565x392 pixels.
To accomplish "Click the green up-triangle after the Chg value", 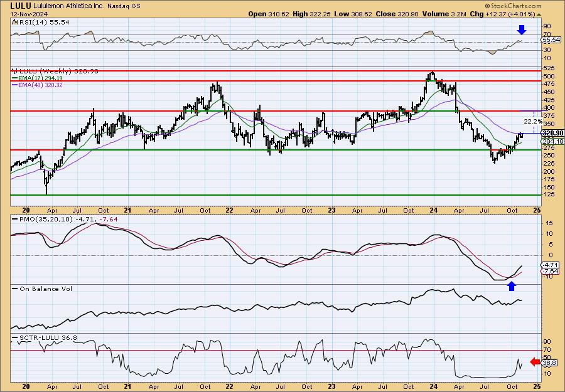I will tap(539, 14).
